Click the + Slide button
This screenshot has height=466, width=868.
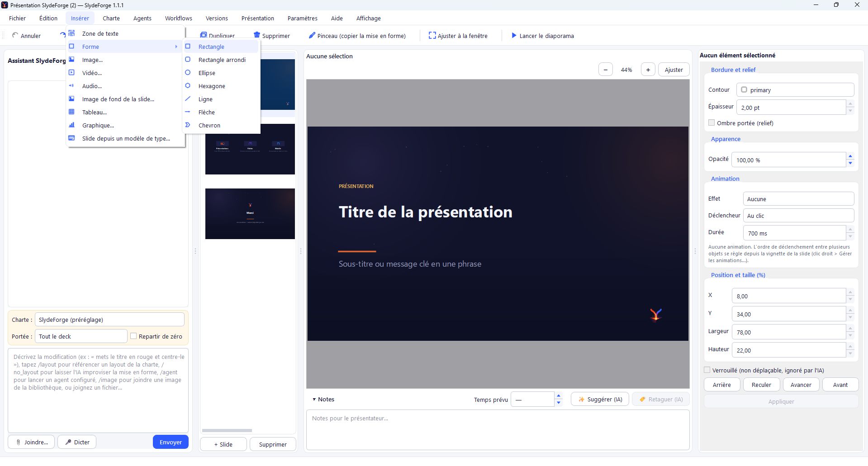223,444
